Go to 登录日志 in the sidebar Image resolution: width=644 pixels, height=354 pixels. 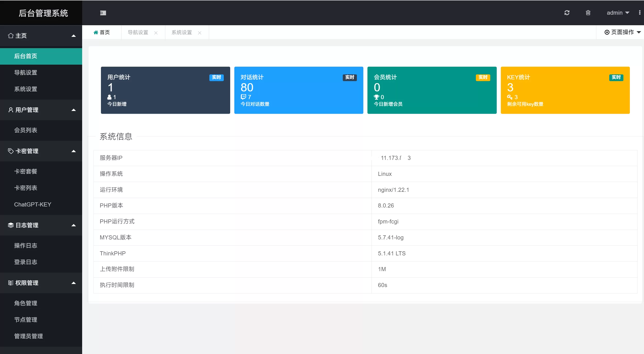coord(26,262)
